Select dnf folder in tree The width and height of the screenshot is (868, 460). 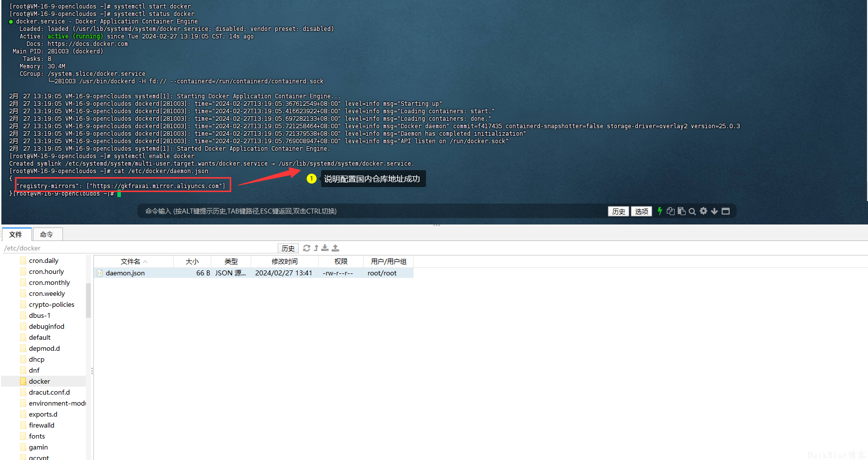tap(34, 370)
